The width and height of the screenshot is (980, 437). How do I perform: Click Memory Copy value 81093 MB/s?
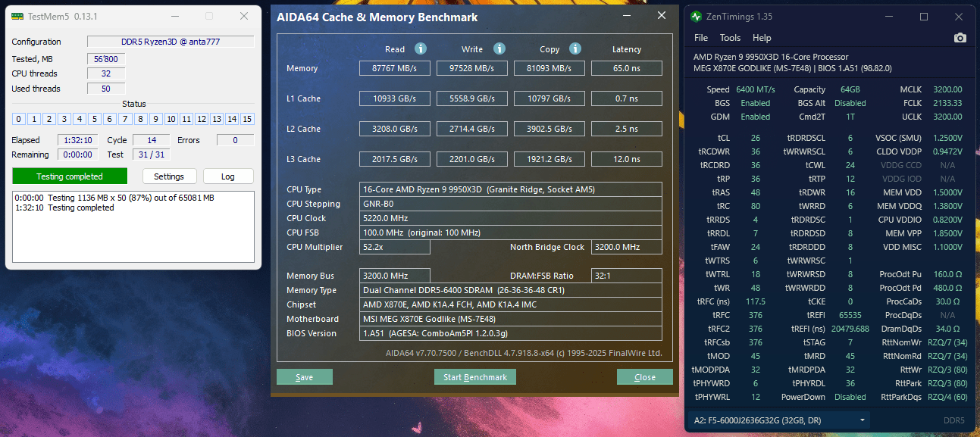[549, 68]
